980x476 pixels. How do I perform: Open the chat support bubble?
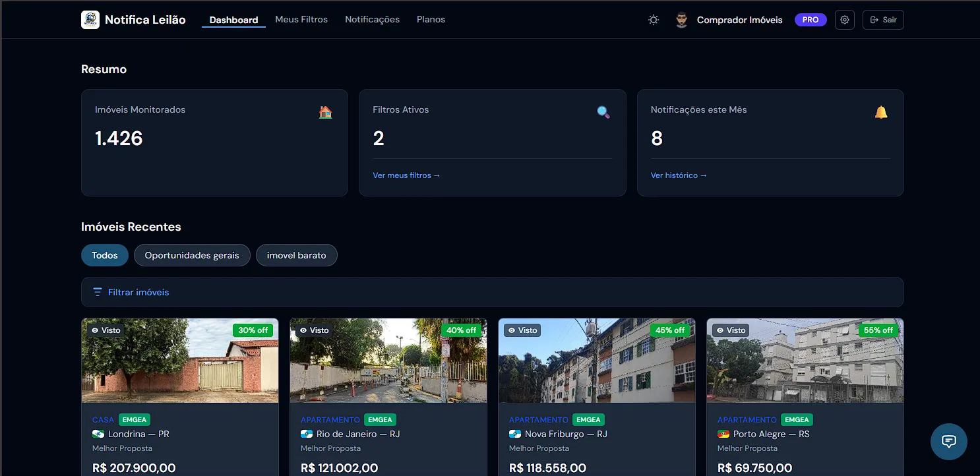tap(949, 441)
